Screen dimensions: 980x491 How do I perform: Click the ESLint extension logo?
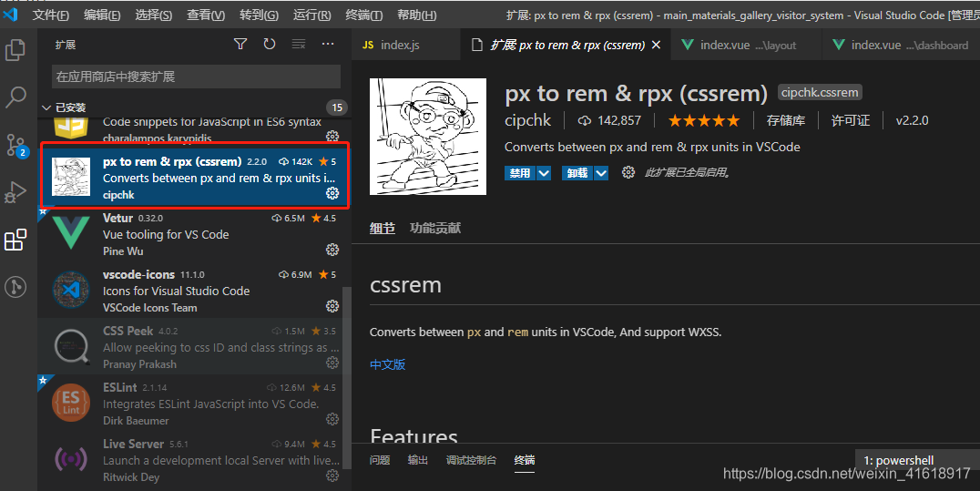(71, 403)
